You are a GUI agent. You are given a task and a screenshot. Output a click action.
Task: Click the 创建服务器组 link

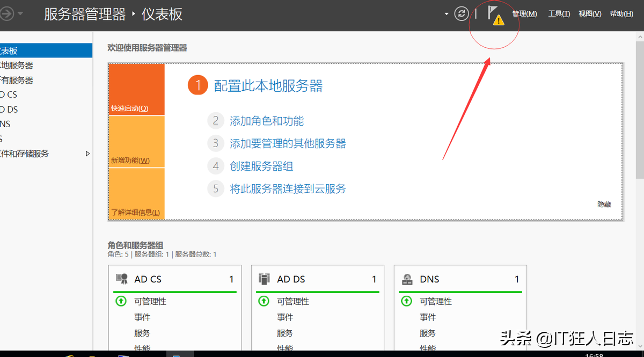[x=261, y=166]
